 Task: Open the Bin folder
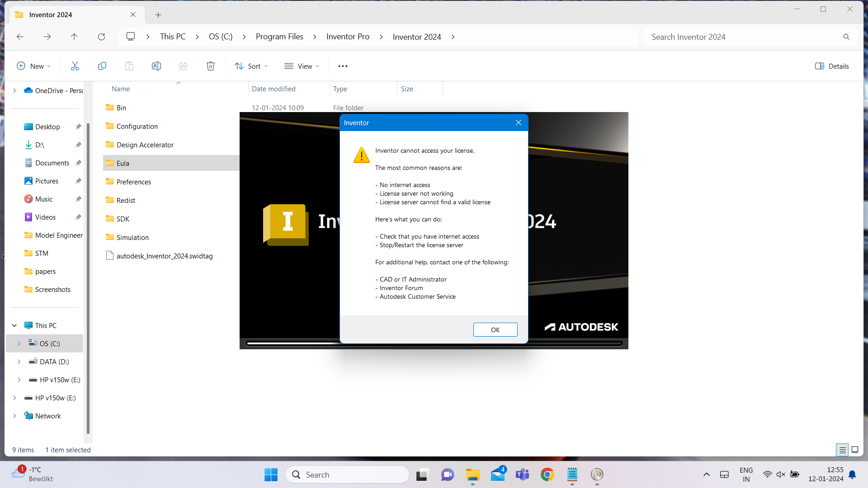click(x=121, y=108)
